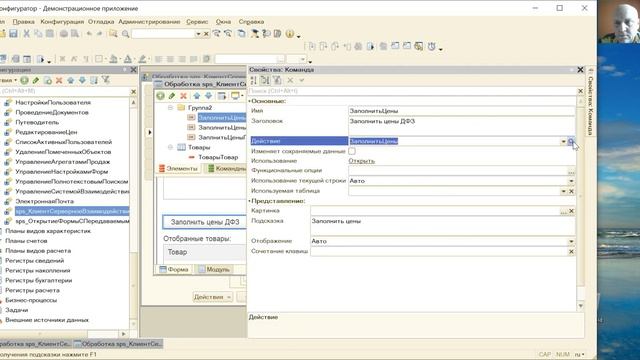The image size is (640, 360).
Task: Click the Заполнить цены ДФЗ form button
Action: 204,222
